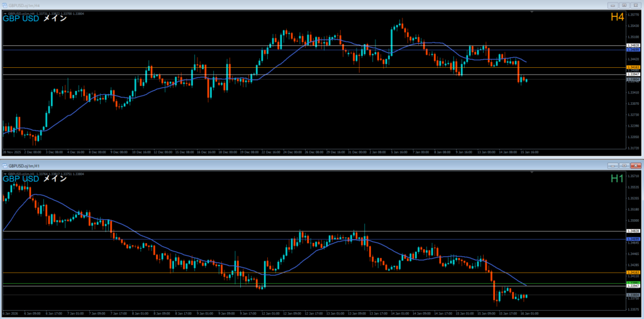Click the H4 chart window title bar icon
Image resolution: width=644 pixels, height=319 pixels.
pos(4,5)
